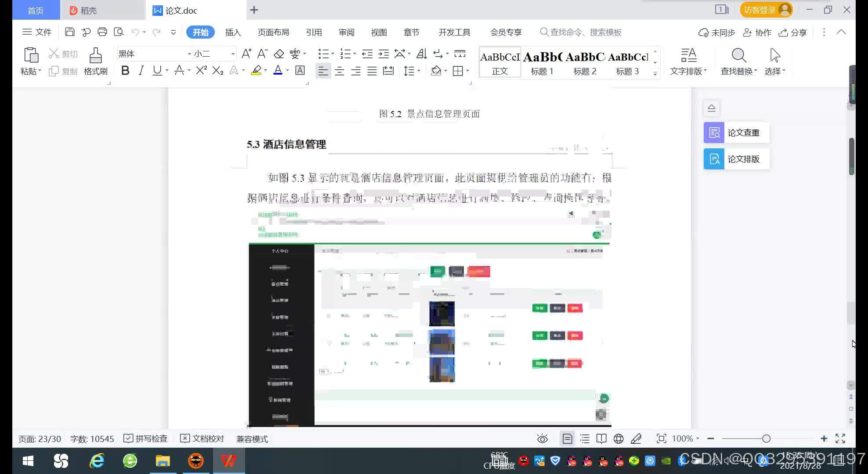Open File Explorer from taskbar
The image size is (868, 474).
click(163, 461)
